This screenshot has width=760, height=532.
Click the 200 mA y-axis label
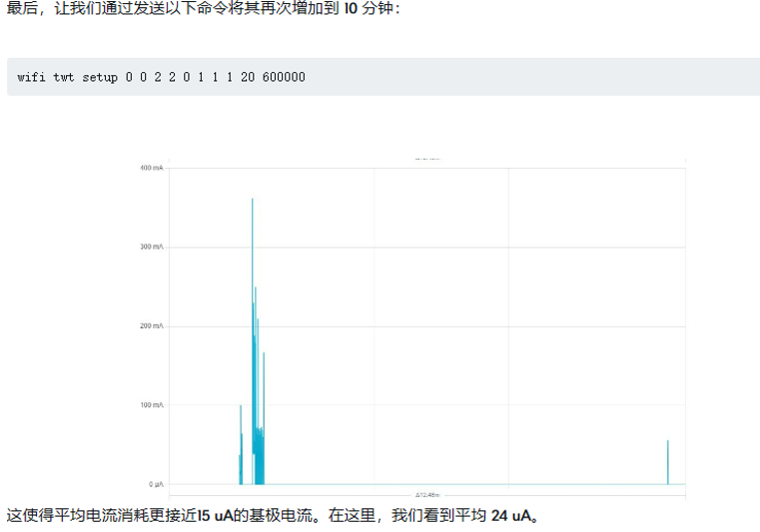click(152, 325)
